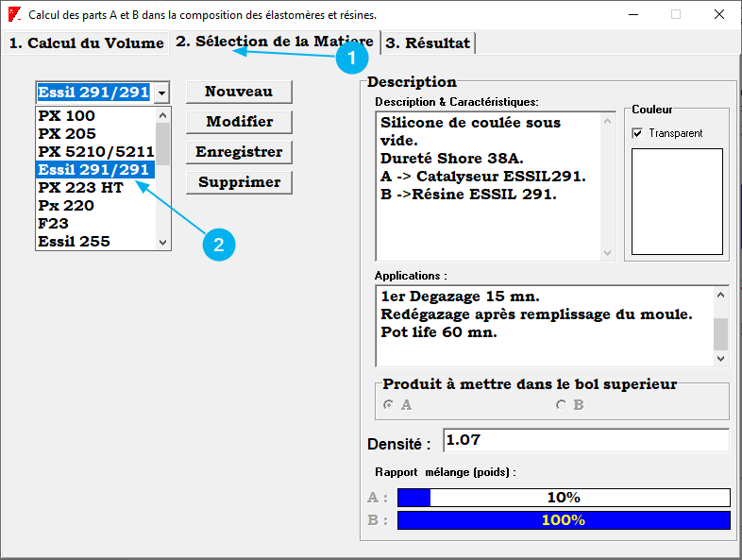Click the red application icon in title bar
The width and height of the screenshot is (742, 560).
coord(14,14)
